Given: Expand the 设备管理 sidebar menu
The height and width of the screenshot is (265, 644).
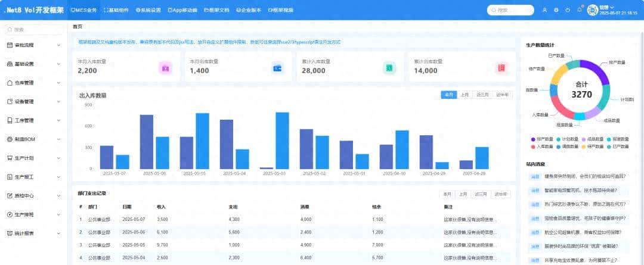Looking at the screenshot, I should pyautogui.click(x=33, y=101).
